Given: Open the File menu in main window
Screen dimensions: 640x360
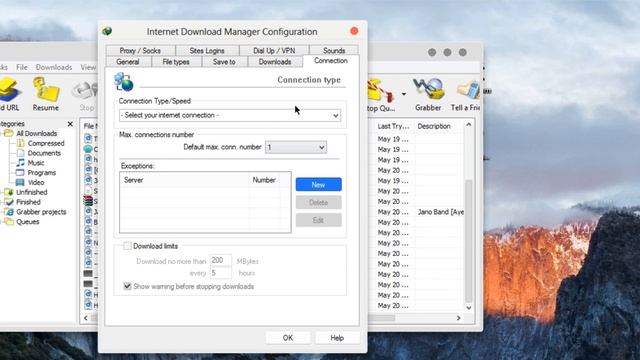Looking at the screenshot, I should point(22,67).
